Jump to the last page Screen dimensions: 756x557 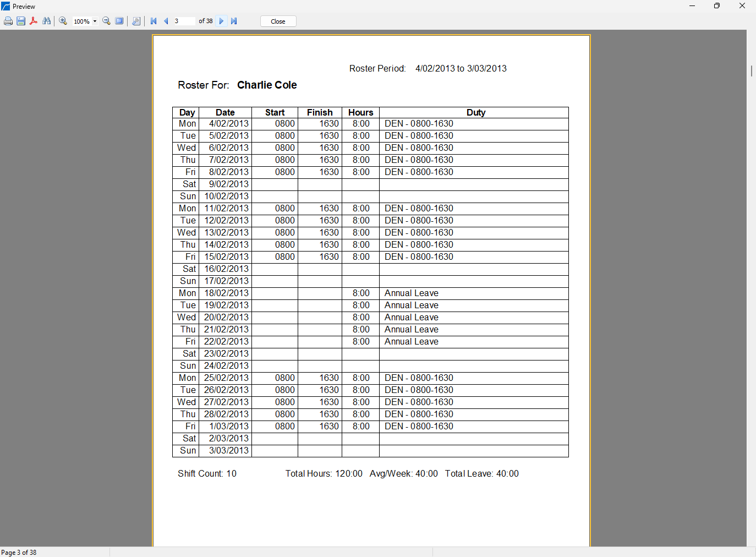coord(234,21)
